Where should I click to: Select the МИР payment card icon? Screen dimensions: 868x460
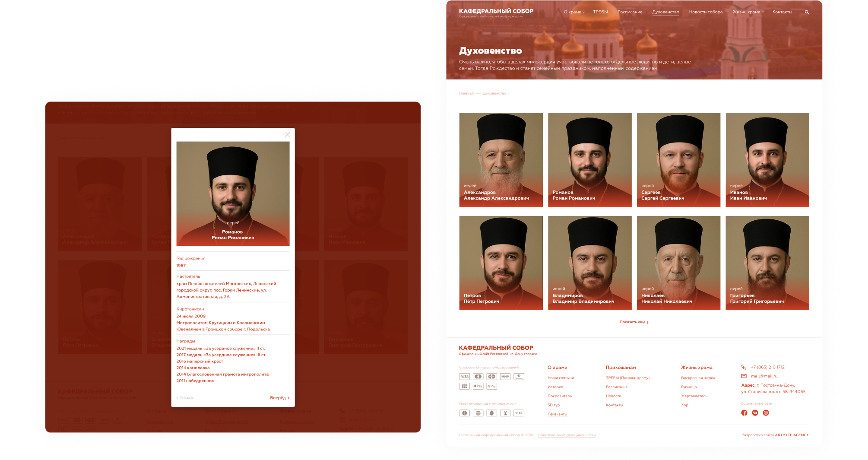(x=505, y=377)
